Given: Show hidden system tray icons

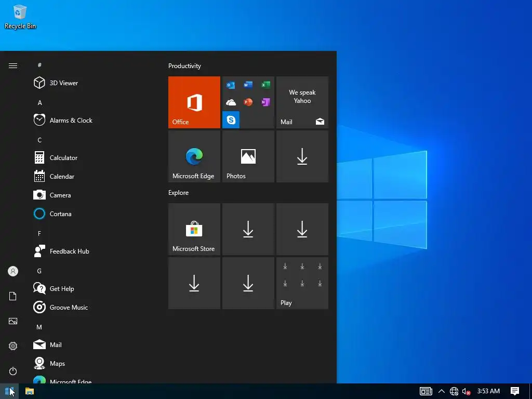Looking at the screenshot, I should point(442,391).
